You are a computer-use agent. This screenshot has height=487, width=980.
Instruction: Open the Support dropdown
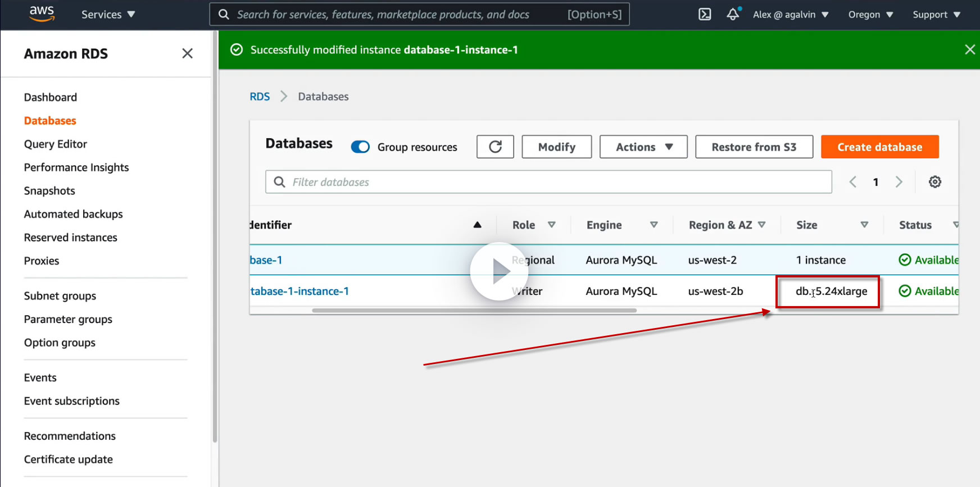coord(936,15)
